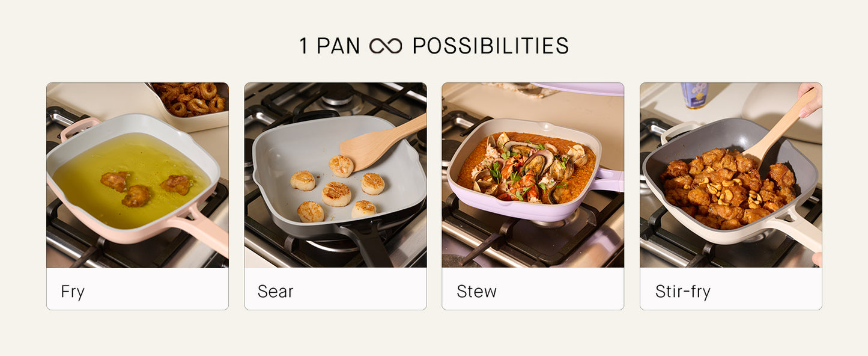Open the Fry cooking photo
This screenshot has width=868, height=356.
pos(138,175)
